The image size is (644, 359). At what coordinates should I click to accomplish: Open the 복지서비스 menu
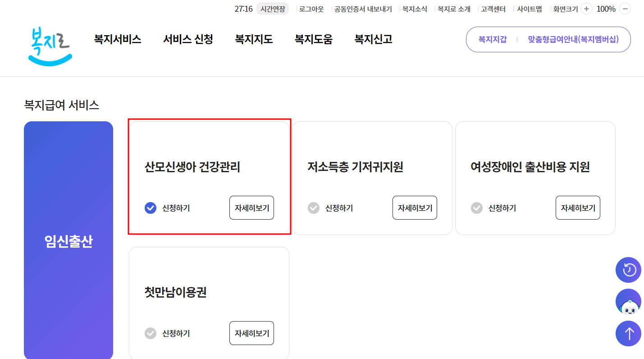[117, 40]
